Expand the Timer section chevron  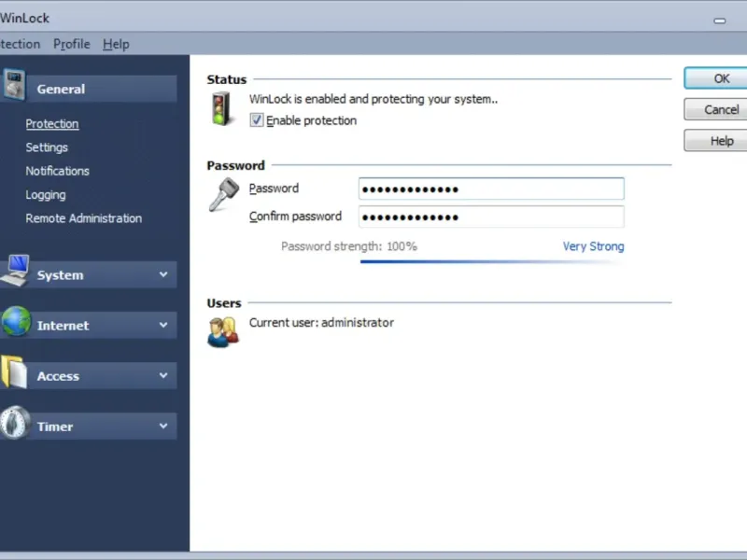163,426
